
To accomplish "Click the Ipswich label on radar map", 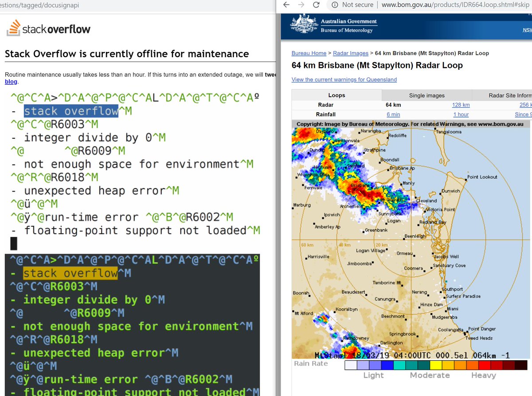I will [x=332, y=215].
